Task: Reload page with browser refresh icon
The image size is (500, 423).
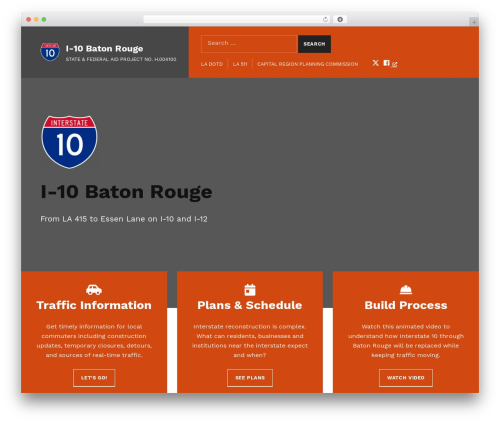Action: point(325,20)
